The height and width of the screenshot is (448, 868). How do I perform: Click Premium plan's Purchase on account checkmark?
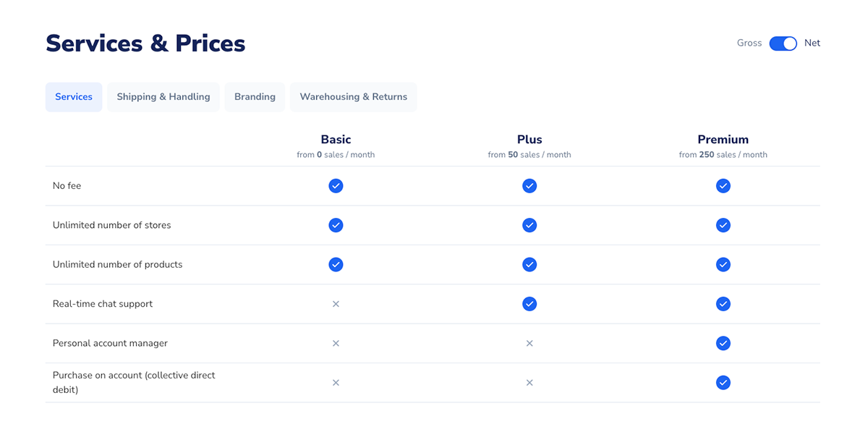tap(723, 382)
